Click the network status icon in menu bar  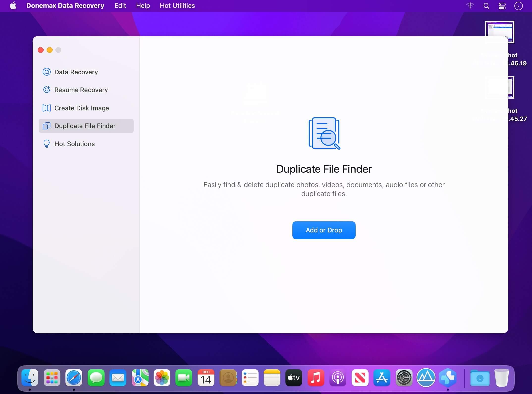[x=470, y=6]
